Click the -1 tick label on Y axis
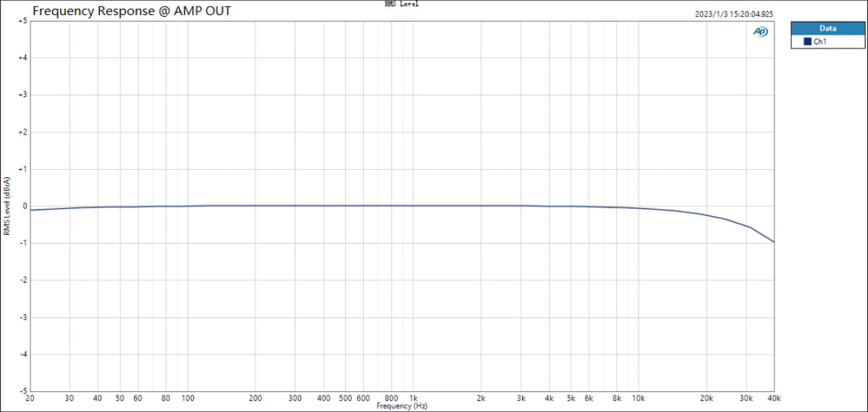This screenshot has height=412, width=868. pyautogui.click(x=23, y=243)
